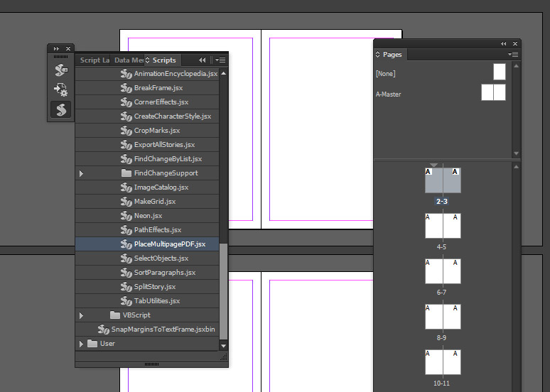Select ExportAllStories.jsx script

[147, 145]
